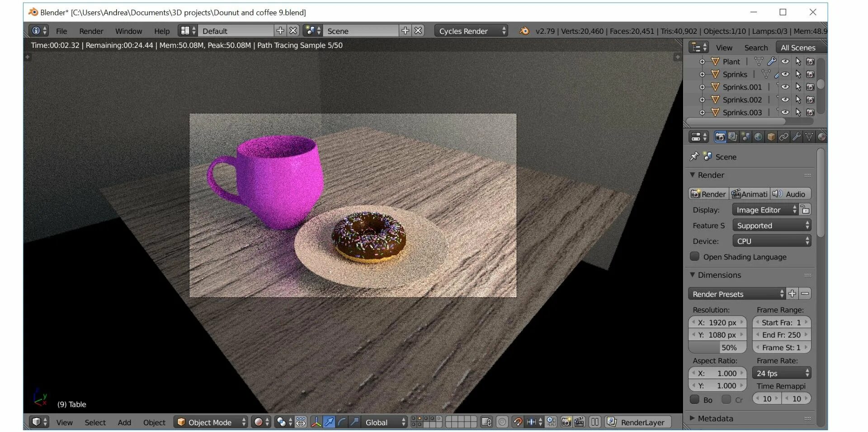Add a new render preset plus button
Image resolution: width=868 pixels, height=432 pixels.
click(793, 294)
